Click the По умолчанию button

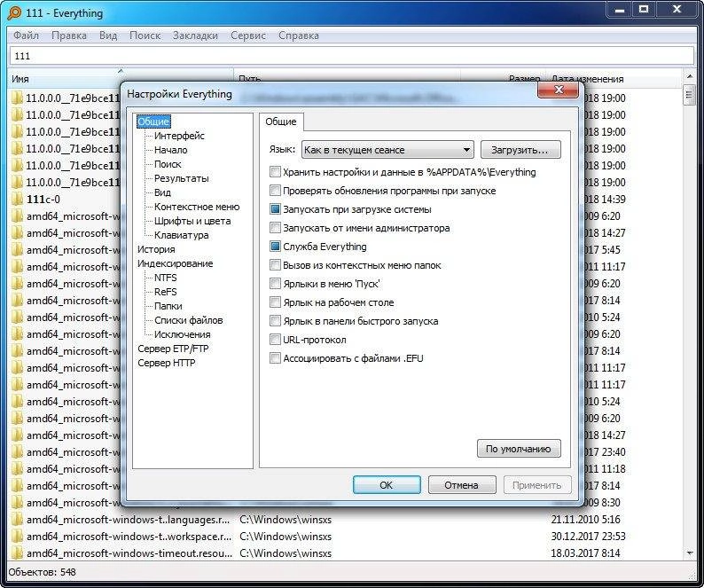(519, 449)
